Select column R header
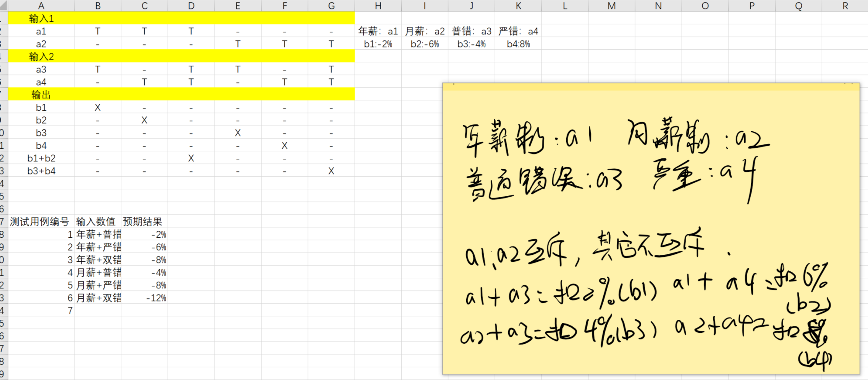Image resolution: width=868 pixels, height=380 pixels. click(845, 6)
